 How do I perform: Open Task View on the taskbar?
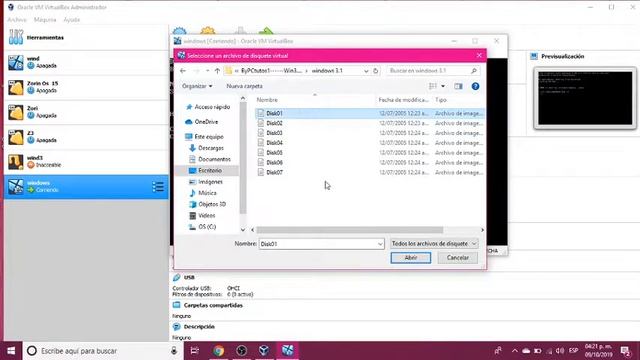(x=195, y=351)
